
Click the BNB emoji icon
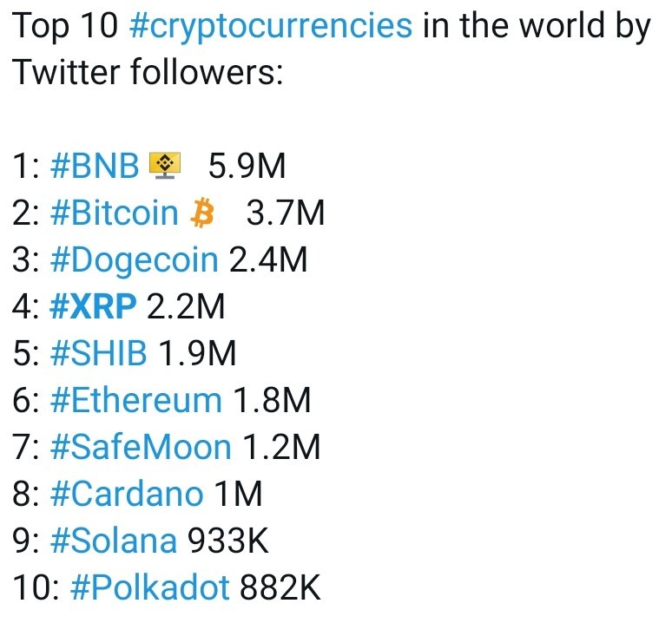point(165,165)
